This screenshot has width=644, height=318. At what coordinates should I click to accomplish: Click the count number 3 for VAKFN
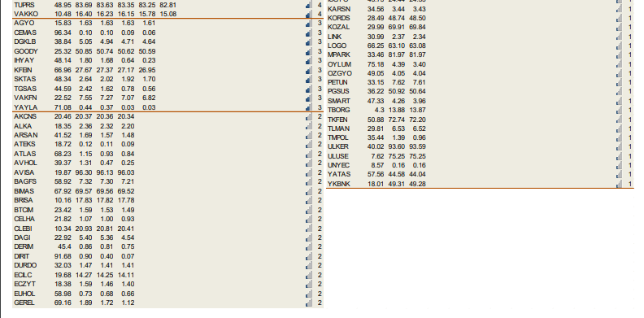(320, 98)
